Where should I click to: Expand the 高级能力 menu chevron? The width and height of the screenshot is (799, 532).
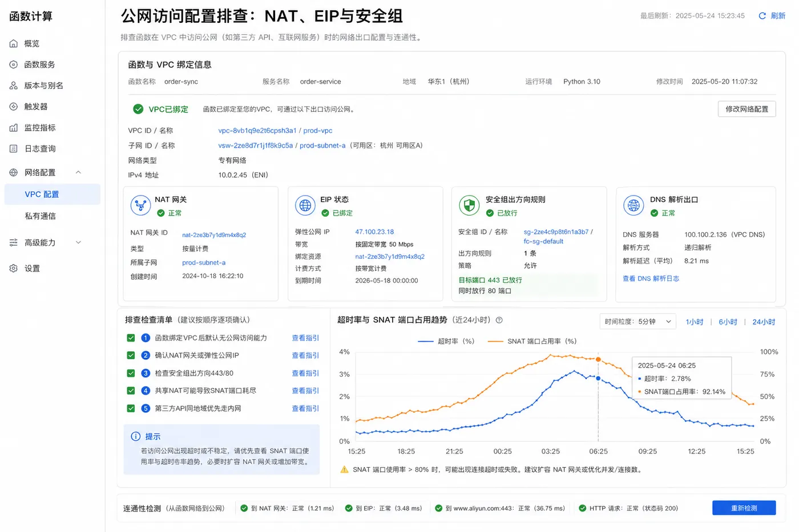pos(79,242)
